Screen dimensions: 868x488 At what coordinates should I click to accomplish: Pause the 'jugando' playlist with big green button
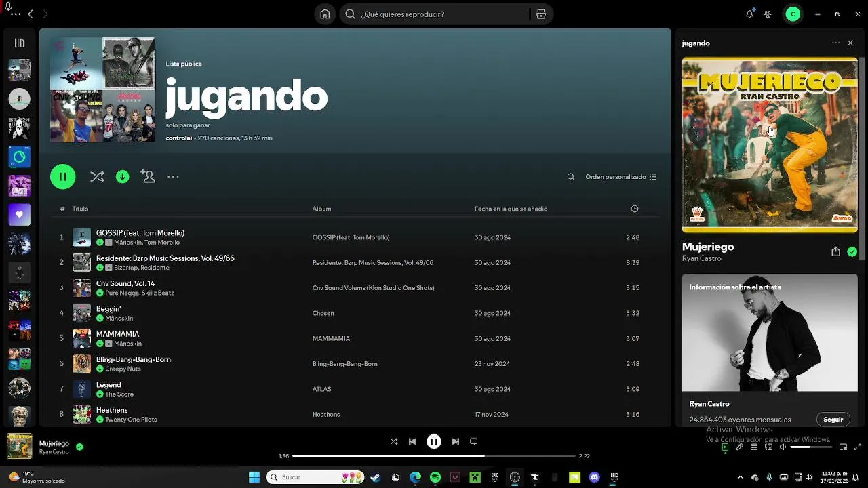point(62,177)
